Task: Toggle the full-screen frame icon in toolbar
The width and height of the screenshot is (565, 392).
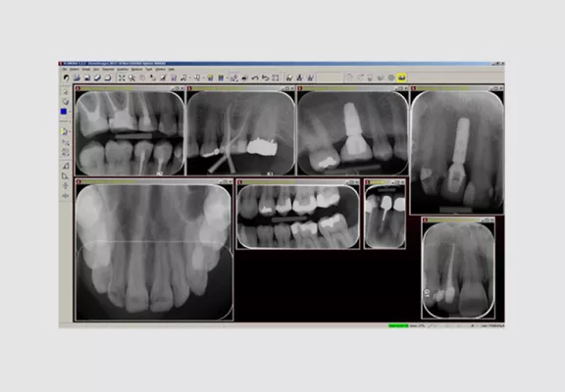Action: (276, 77)
